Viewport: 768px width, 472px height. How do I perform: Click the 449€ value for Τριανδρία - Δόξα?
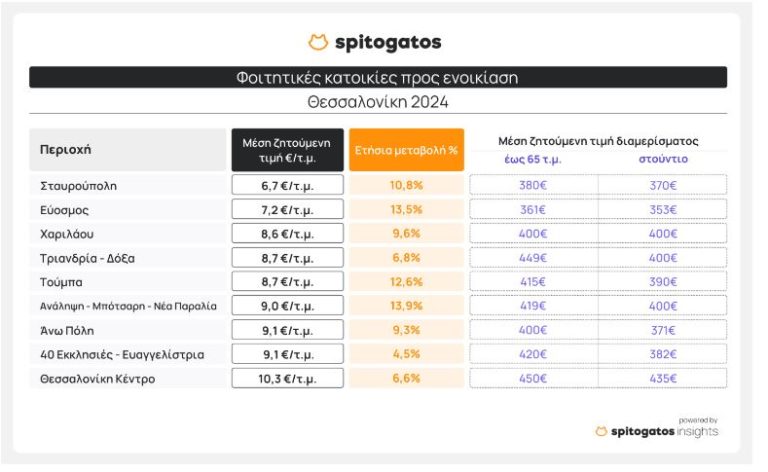[x=533, y=258]
